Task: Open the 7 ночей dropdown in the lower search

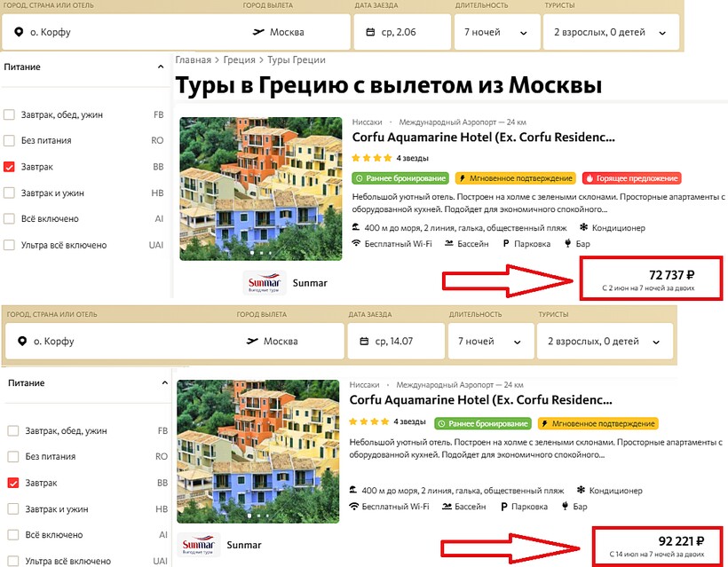Action: [x=491, y=341]
